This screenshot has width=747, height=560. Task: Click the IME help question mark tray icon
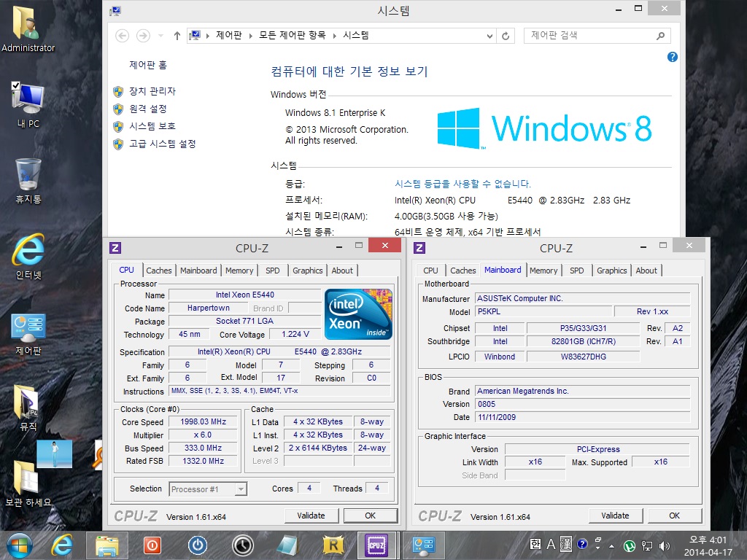[x=581, y=544]
